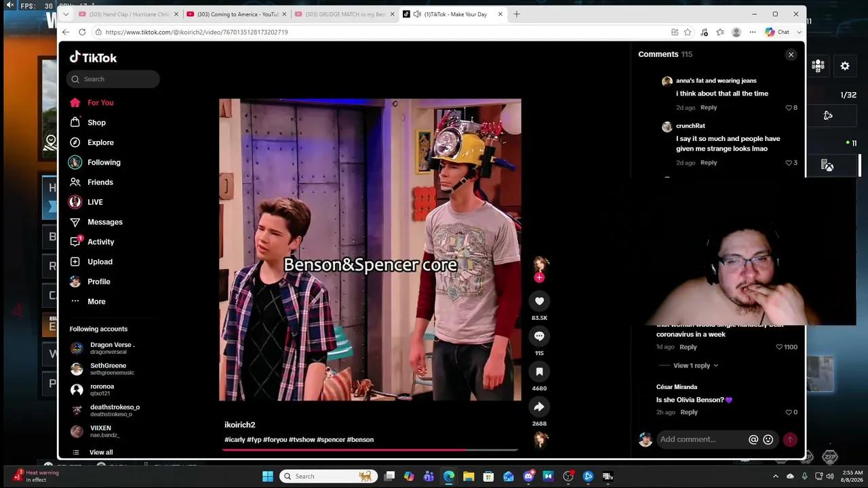Open the emoji picker in comment box
The height and width of the screenshot is (488, 868).
pos(768,439)
